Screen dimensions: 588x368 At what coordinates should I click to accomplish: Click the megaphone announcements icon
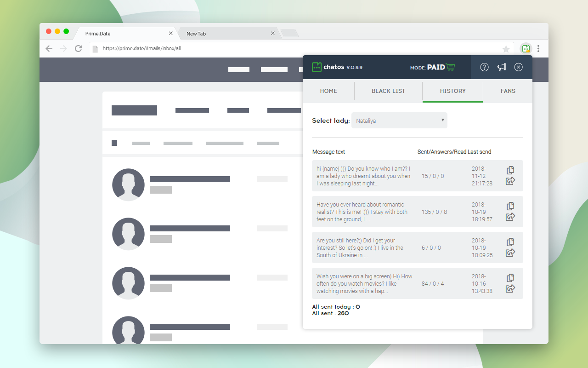tap(502, 67)
